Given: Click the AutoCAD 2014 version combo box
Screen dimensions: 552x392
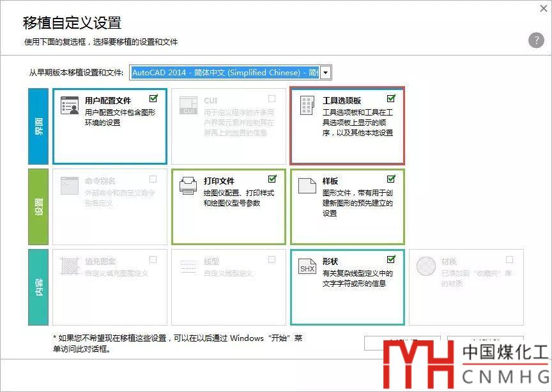Looking at the screenshot, I should click(x=225, y=73).
